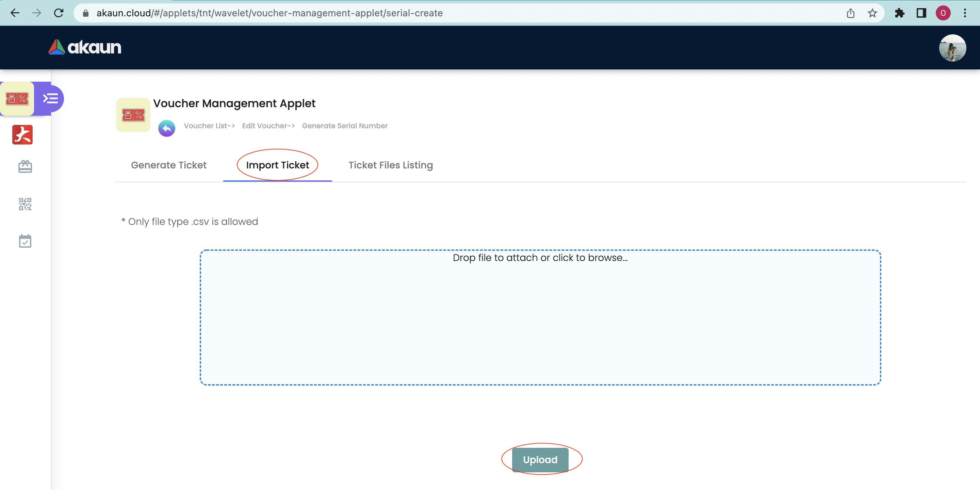The image size is (980, 490).
Task: Open browser extensions puzzle icon
Action: click(899, 13)
